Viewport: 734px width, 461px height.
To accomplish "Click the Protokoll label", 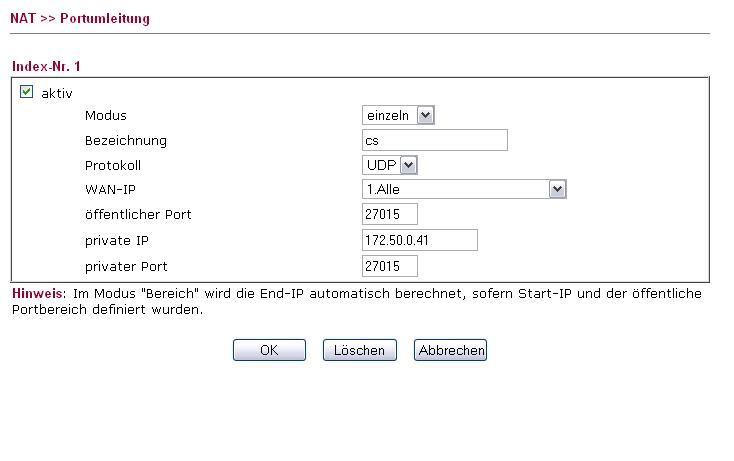I will 113,166.
